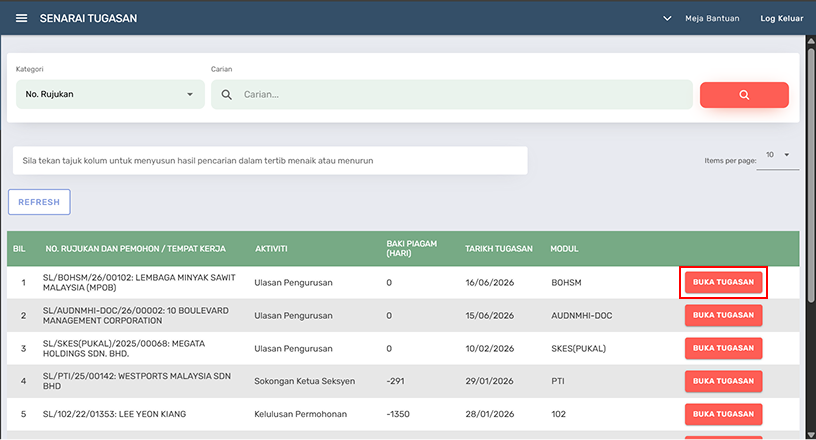
Task: Open the hamburger navigation menu
Action: click(21, 18)
